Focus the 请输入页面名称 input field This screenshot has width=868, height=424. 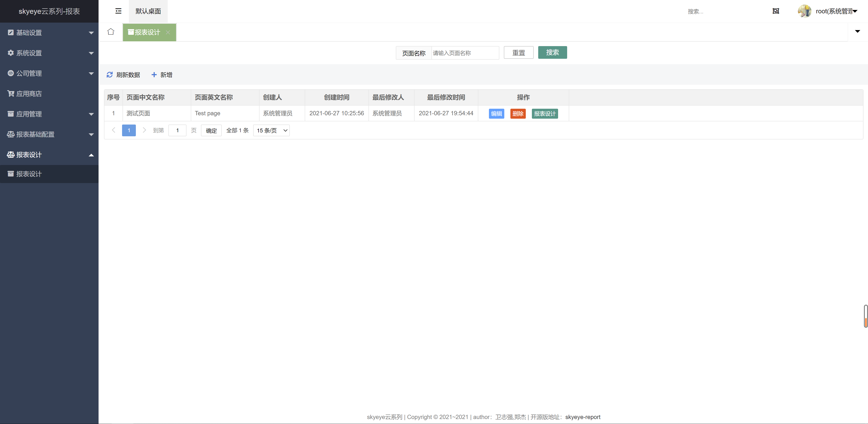point(465,53)
